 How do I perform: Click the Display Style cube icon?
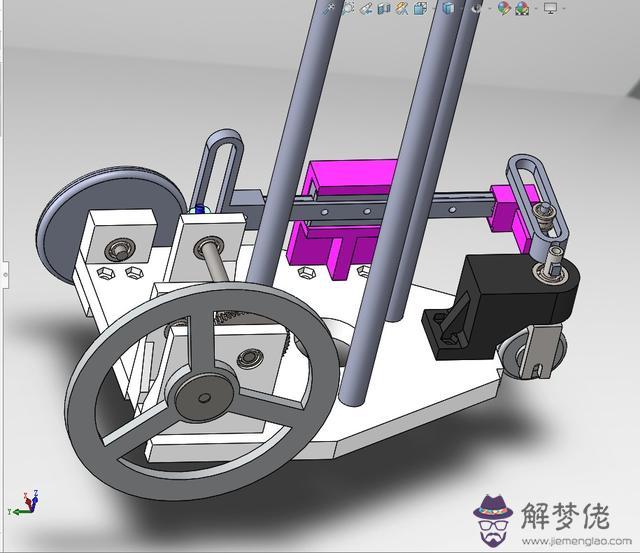click(448, 8)
